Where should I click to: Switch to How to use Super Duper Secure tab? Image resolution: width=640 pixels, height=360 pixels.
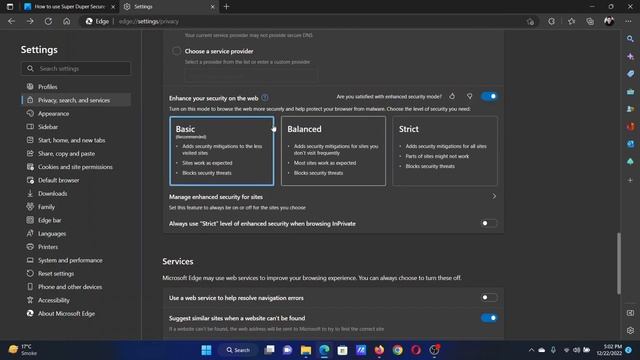69,7
